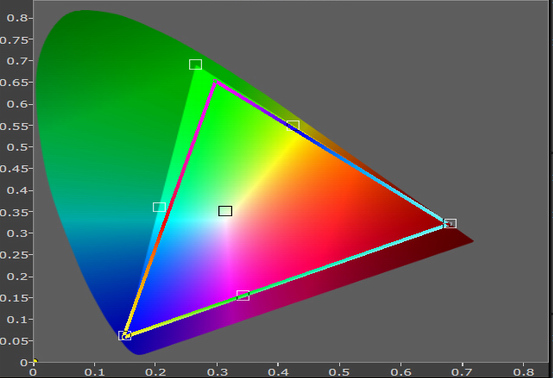Click the green primary target square
This screenshot has height=378, width=553.
click(x=195, y=65)
